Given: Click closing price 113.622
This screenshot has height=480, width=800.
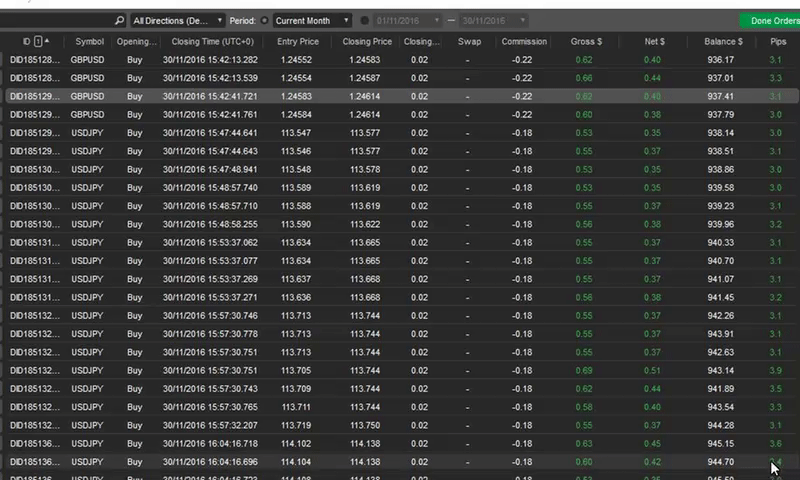Looking at the screenshot, I should pos(365,224).
